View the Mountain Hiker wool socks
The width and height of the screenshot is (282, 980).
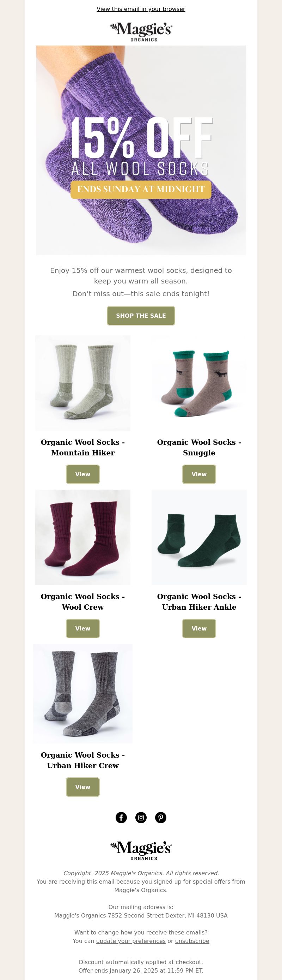pyautogui.click(x=83, y=474)
